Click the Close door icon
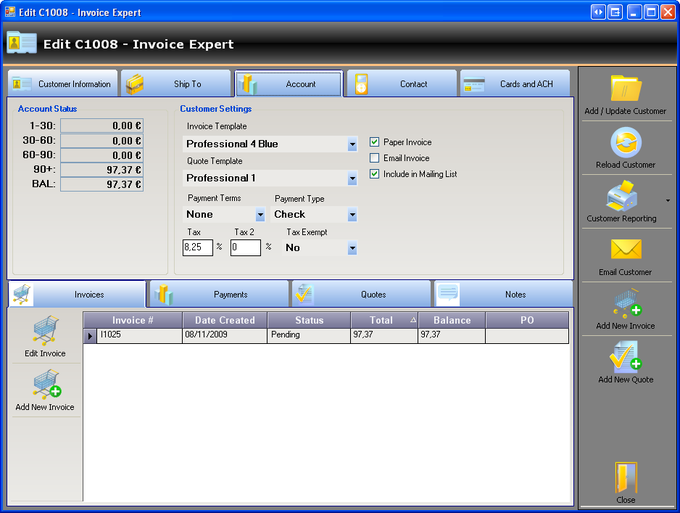Image resolution: width=680 pixels, height=513 pixels. 626,477
